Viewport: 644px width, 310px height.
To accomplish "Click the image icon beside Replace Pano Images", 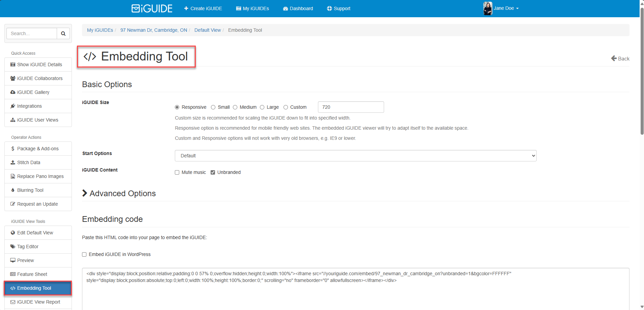I will [13, 176].
